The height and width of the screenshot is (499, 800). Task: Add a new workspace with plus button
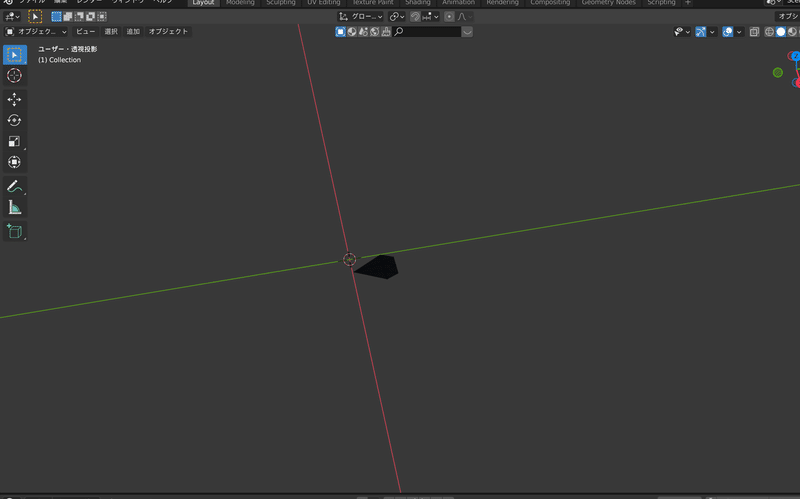pos(688,3)
